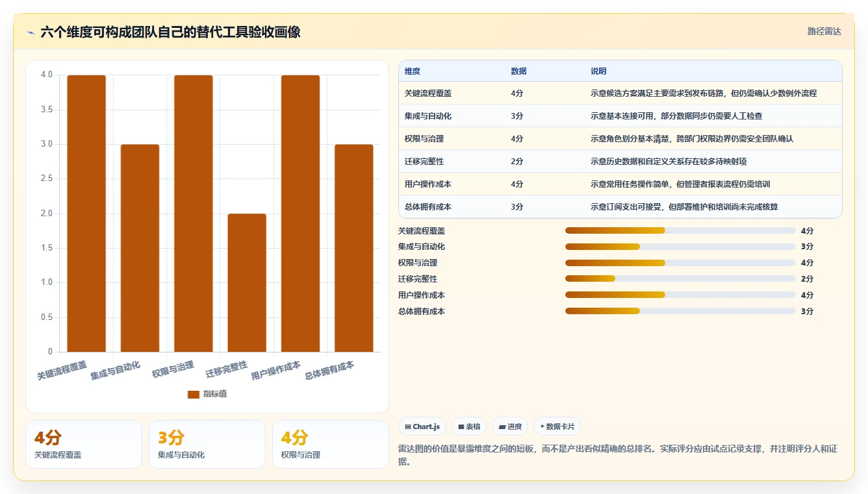Click description about 角色划分基本清楚
868x494 pixels.
click(692, 139)
